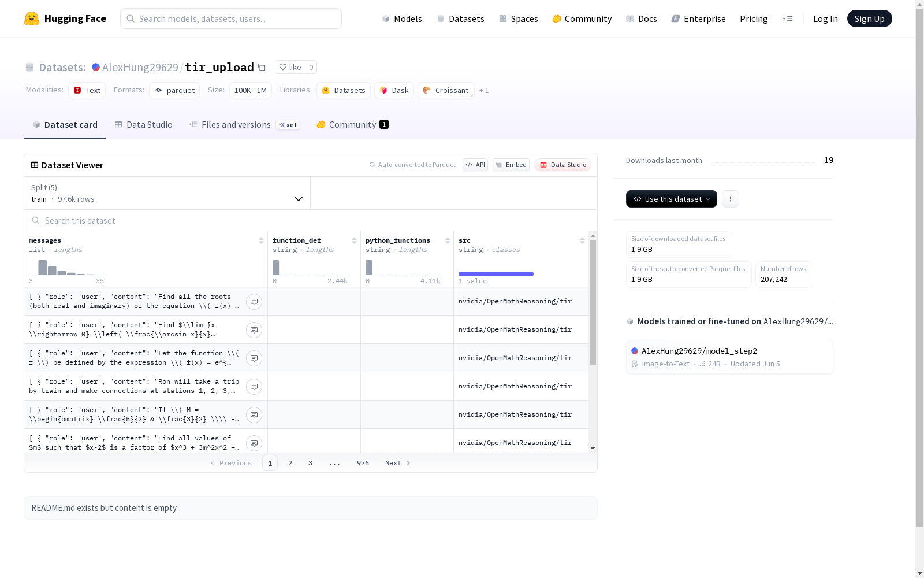Open Datasets in the top navigation

point(461,18)
